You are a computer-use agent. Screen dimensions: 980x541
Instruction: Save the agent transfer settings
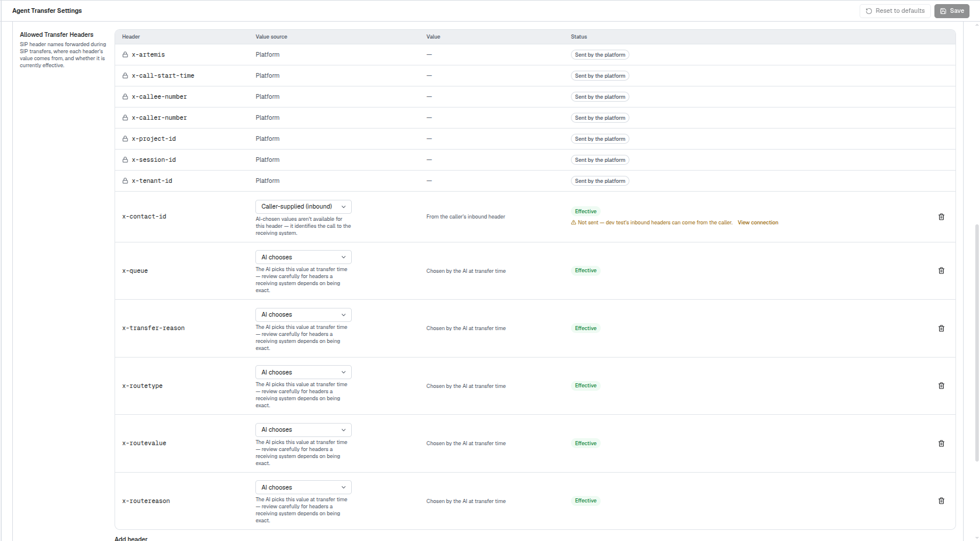click(951, 11)
